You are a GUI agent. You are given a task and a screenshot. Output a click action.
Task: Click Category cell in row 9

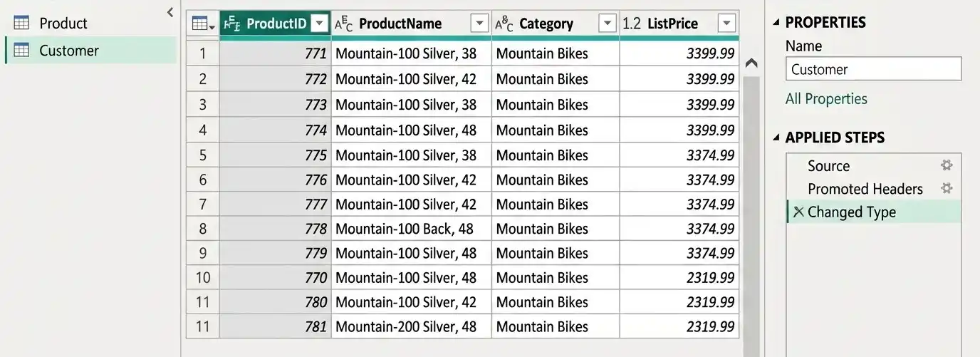coord(556,253)
